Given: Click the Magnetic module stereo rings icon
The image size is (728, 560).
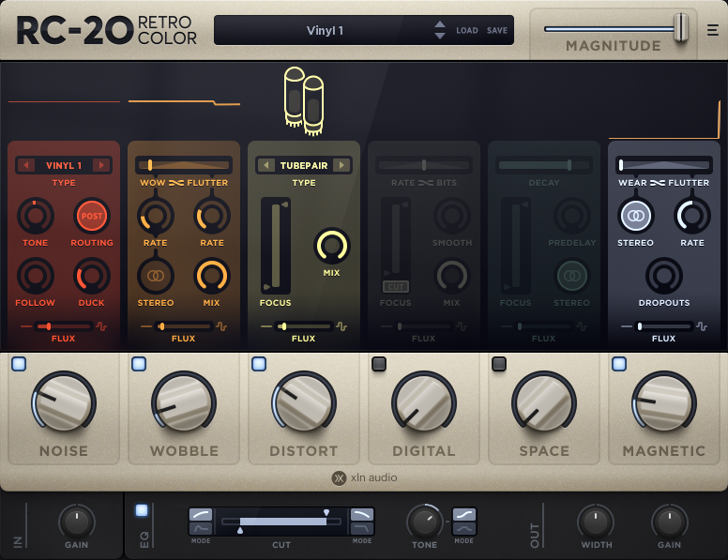Looking at the screenshot, I should [635, 216].
